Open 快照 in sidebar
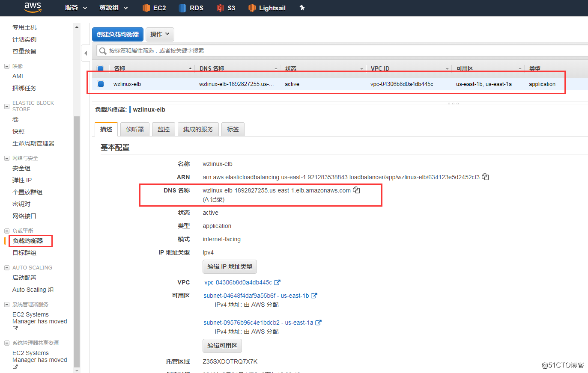This screenshot has height=373, width=588. point(18,131)
